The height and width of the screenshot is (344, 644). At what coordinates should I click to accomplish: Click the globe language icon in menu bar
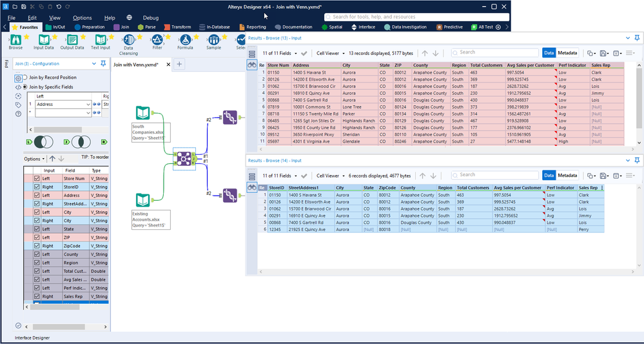[x=130, y=17]
